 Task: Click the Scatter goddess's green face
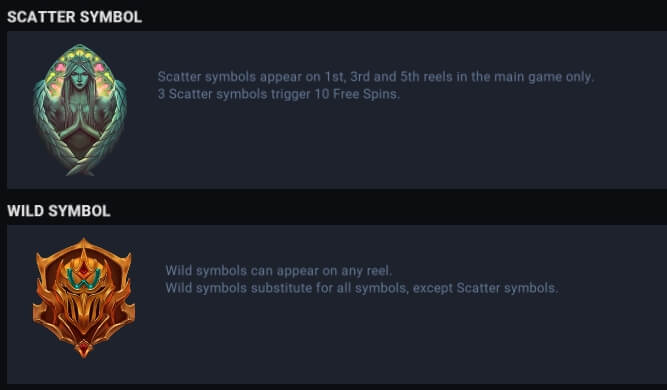click(x=79, y=75)
